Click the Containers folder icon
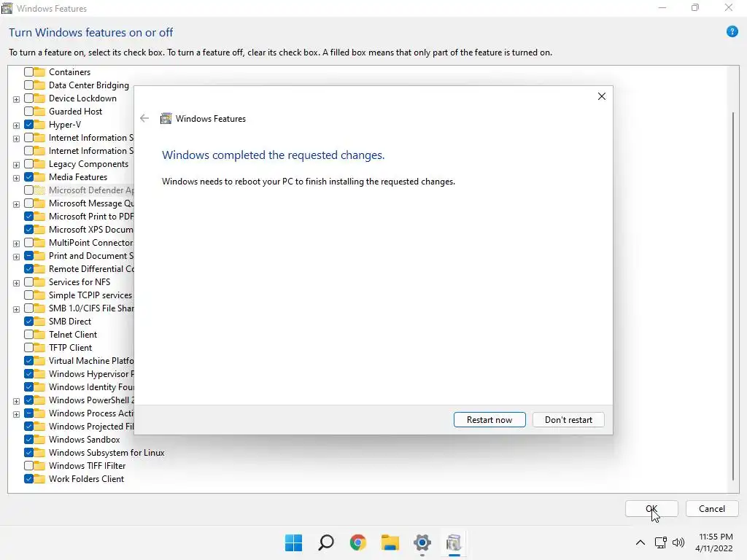The height and width of the screenshot is (560, 747). (39, 72)
